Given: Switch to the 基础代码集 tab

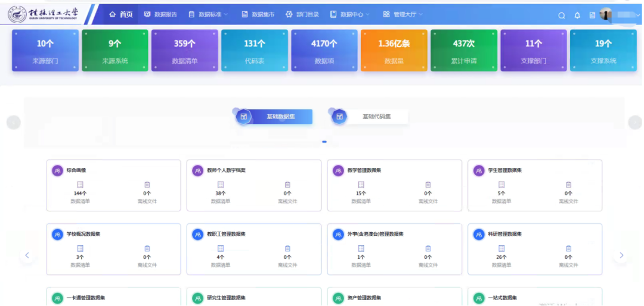Looking at the screenshot, I should click(370, 117).
